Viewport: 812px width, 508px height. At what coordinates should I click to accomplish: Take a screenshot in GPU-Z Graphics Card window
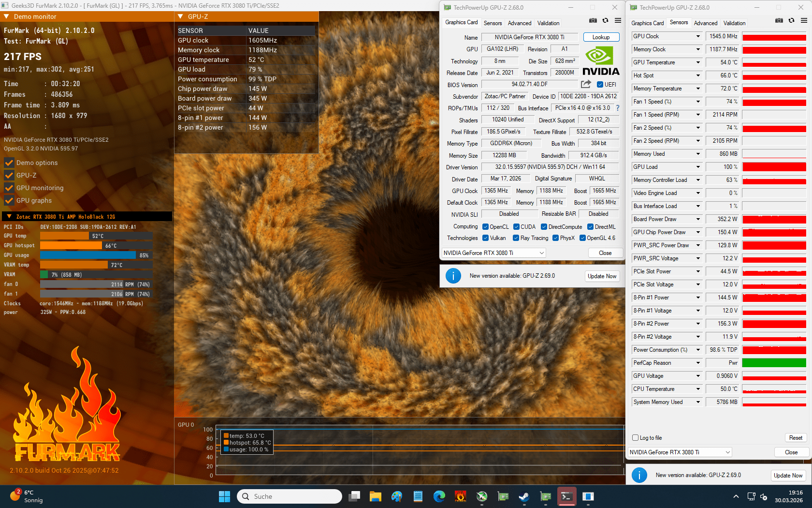pyautogui.click(x=593, y=21)
